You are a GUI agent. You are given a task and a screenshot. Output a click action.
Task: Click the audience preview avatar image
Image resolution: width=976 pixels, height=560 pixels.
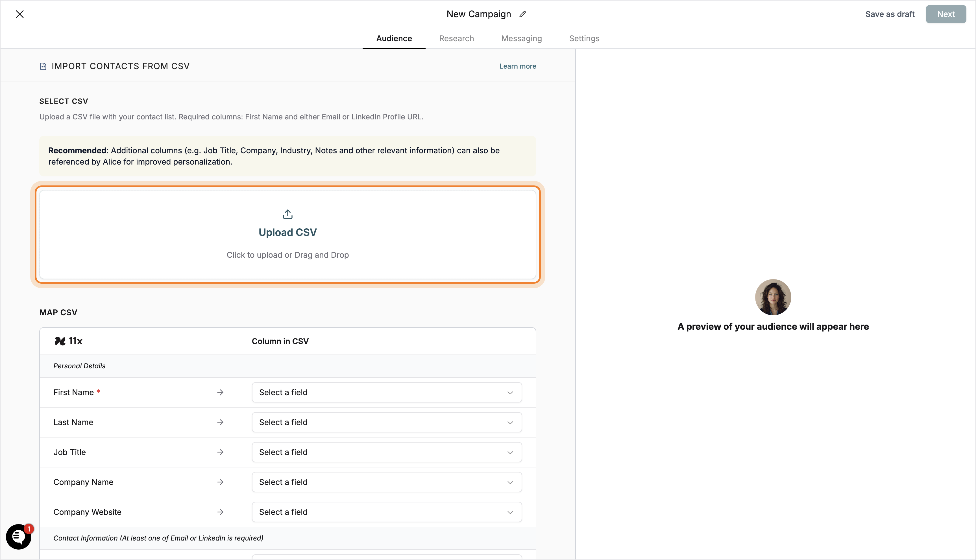773,297
